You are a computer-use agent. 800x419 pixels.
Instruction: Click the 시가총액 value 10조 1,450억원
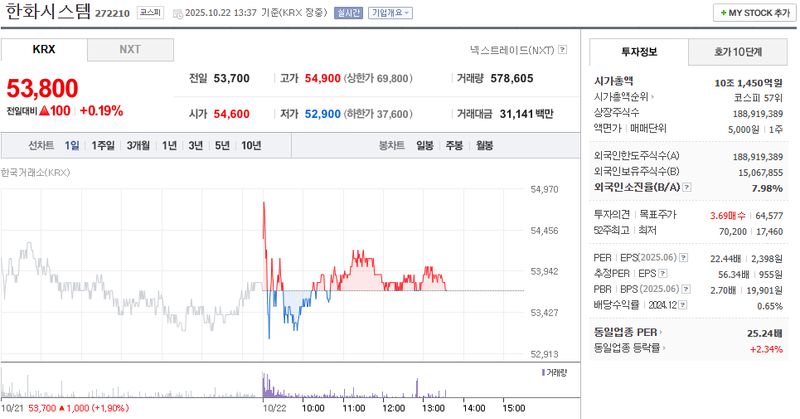pos(748,83)
